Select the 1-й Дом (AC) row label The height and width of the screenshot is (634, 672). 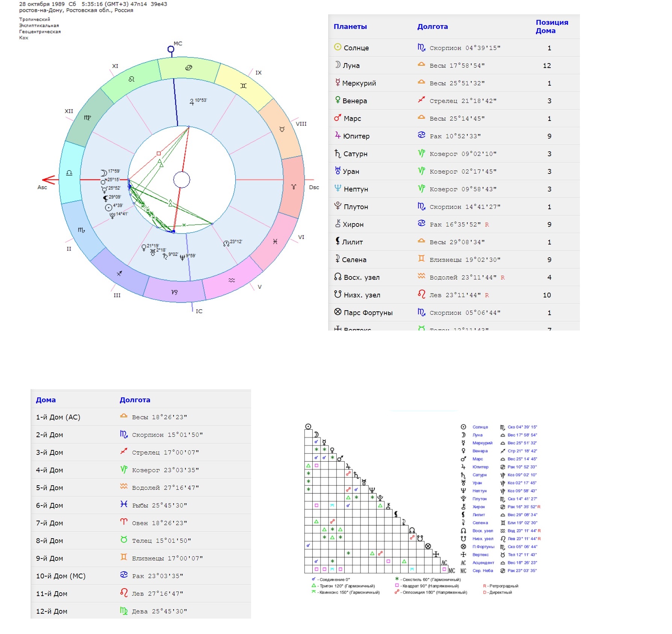[x=58, y=417]
